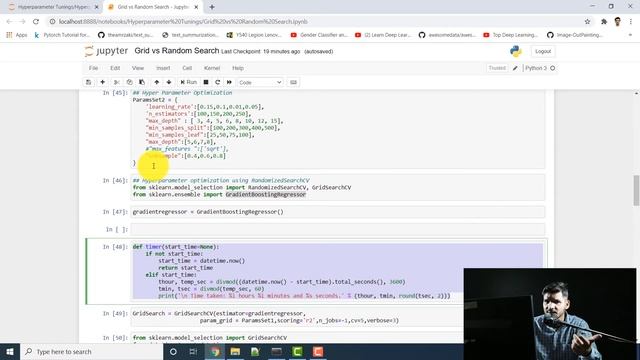
Task: Save notebook using the toolbar save icon
Action: pos(88,82)
